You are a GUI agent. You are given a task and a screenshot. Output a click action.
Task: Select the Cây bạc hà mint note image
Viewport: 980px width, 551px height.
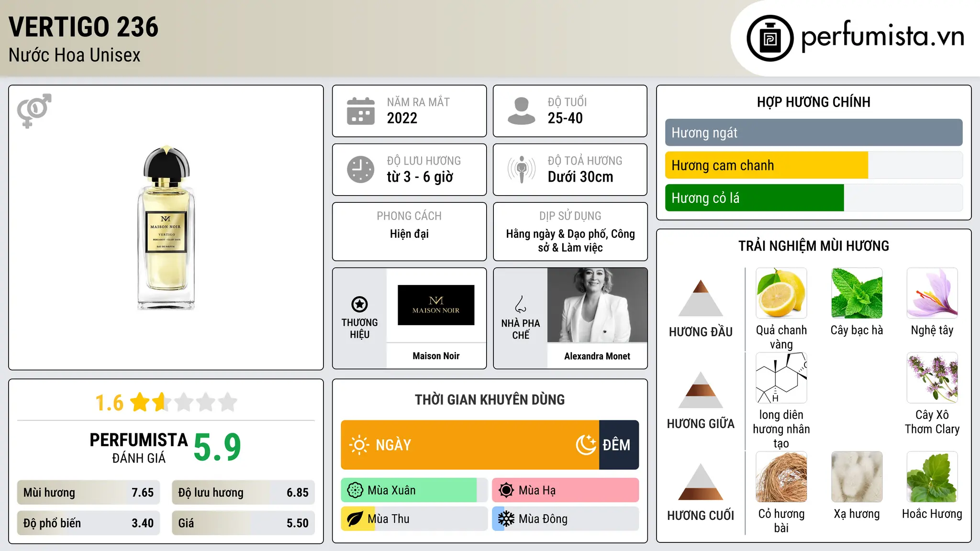pyautogui.click(x=857, y=293)
